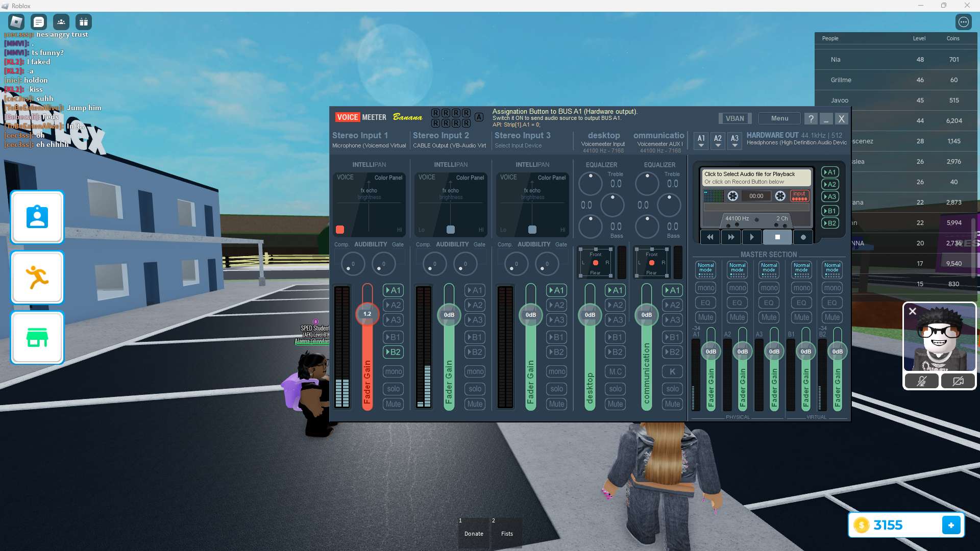The width and height of the screenshot is (980, 551).
Task: Set A2 master bus to mono
Action: tap(738, 288)
